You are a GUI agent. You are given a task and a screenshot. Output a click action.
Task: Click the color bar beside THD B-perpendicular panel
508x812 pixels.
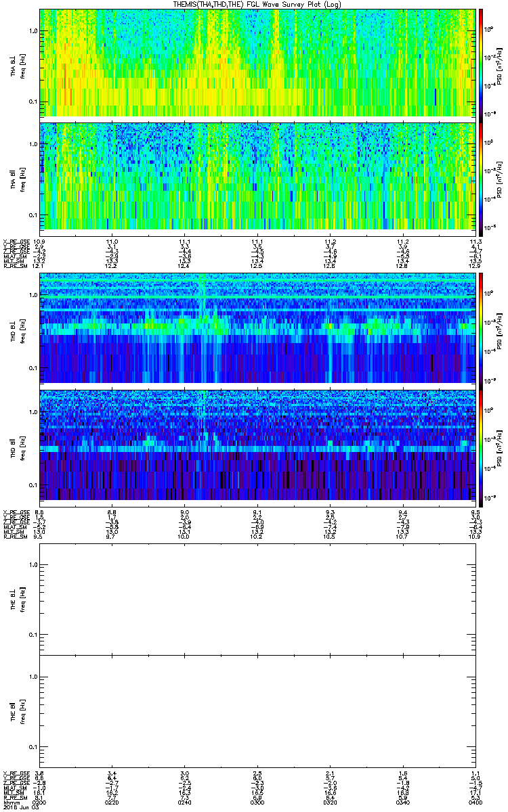click(x=481, y=328)
